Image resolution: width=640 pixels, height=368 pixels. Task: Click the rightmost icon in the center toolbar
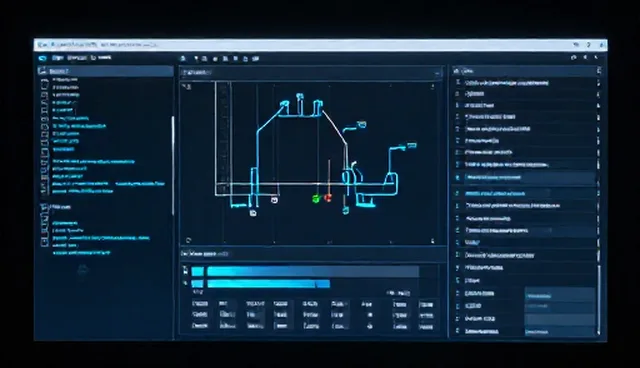click(x=256, y=59)
